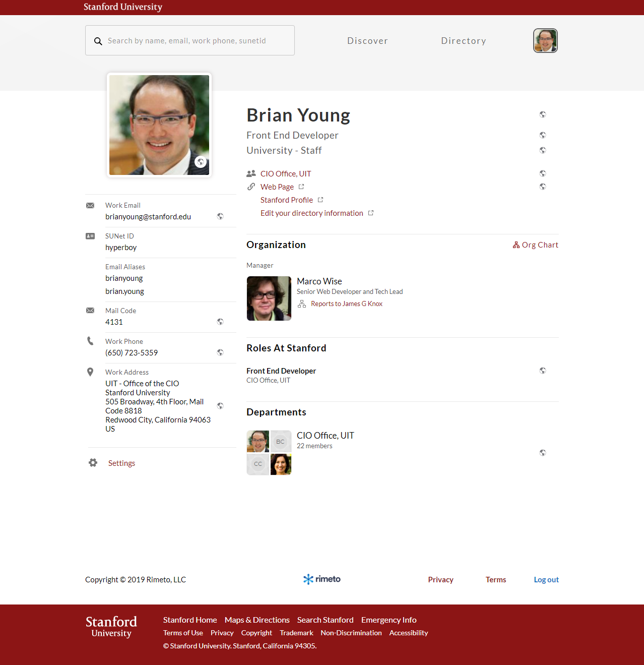This screenshot has height=665, width=644.
Task: Click the SUNet ID value hyperboy
Action: [x=121, y=247]
